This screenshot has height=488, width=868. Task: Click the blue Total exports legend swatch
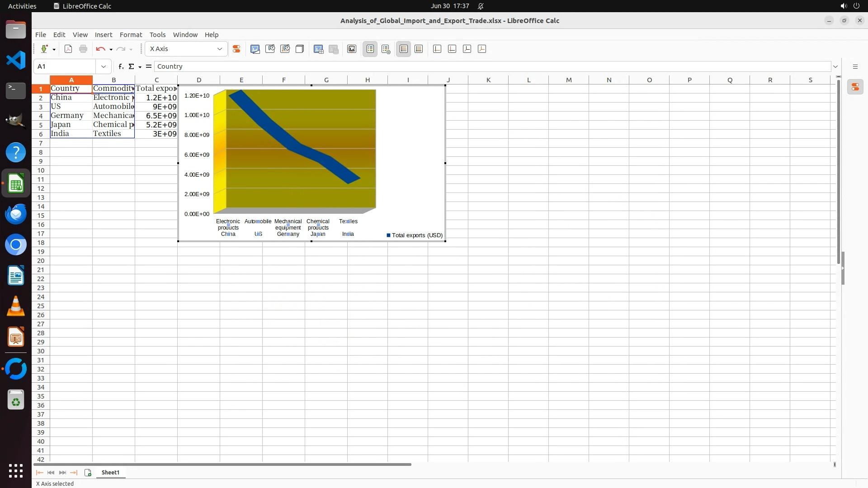[x=388, y=235]
